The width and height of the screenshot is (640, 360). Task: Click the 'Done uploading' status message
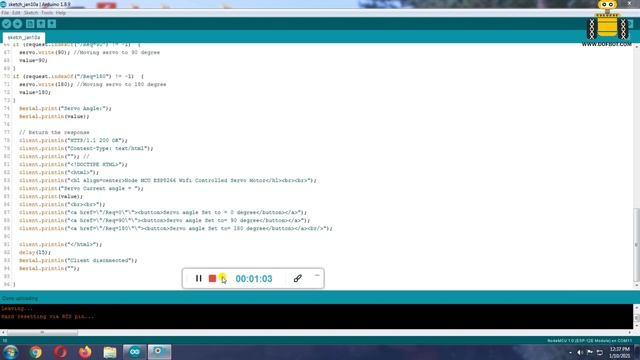[x=20, y=298]
